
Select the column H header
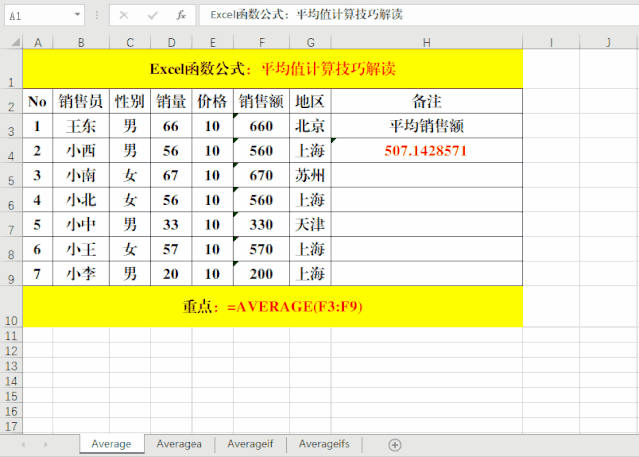coord(427,42)
